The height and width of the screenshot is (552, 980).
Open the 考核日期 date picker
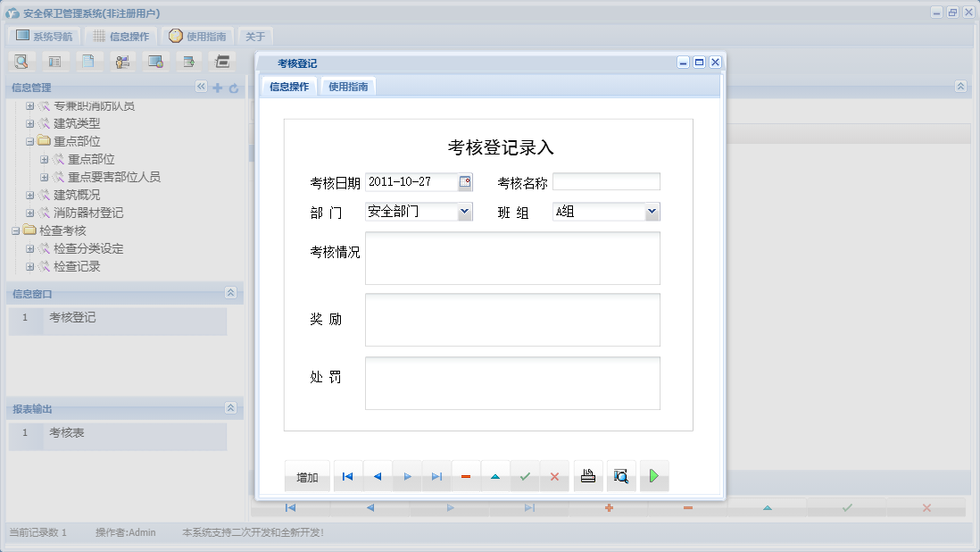click(x=465, y=182)
